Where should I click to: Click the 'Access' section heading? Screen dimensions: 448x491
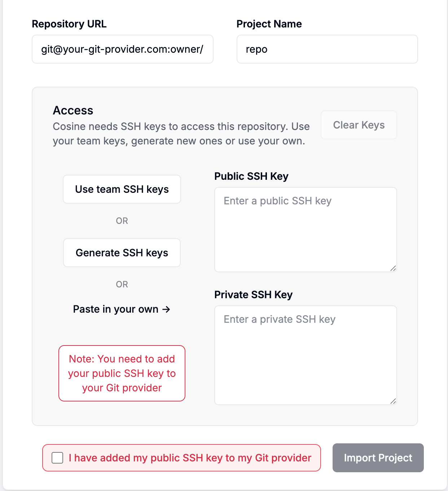click(73, 110)
